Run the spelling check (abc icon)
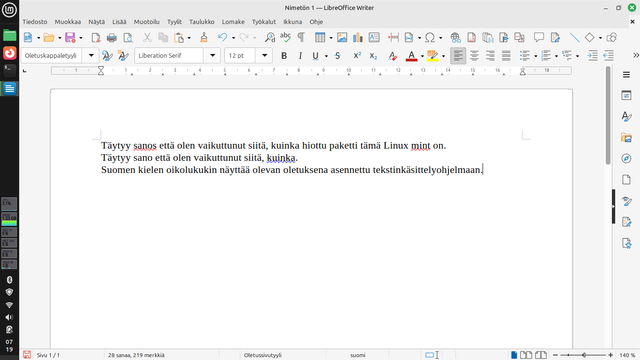The width and height of the screenshot is (640, 360). pyautogui.click(x=285, y=38)
